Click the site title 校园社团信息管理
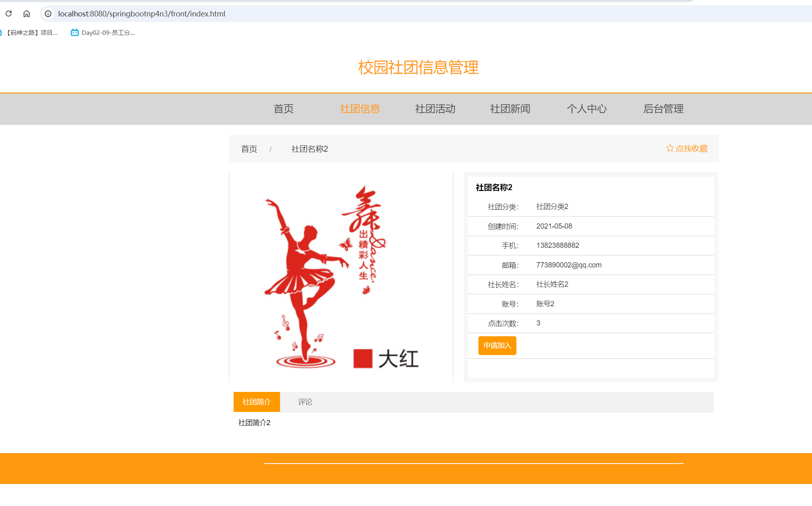812x506 pixels. coord(418,68)
